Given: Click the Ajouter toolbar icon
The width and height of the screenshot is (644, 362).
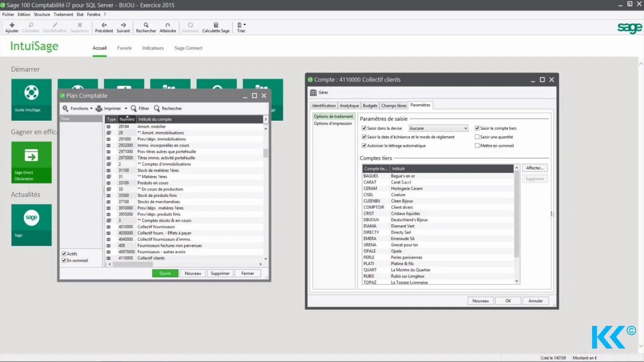Looking at the screenshot, I should (12, 25).
